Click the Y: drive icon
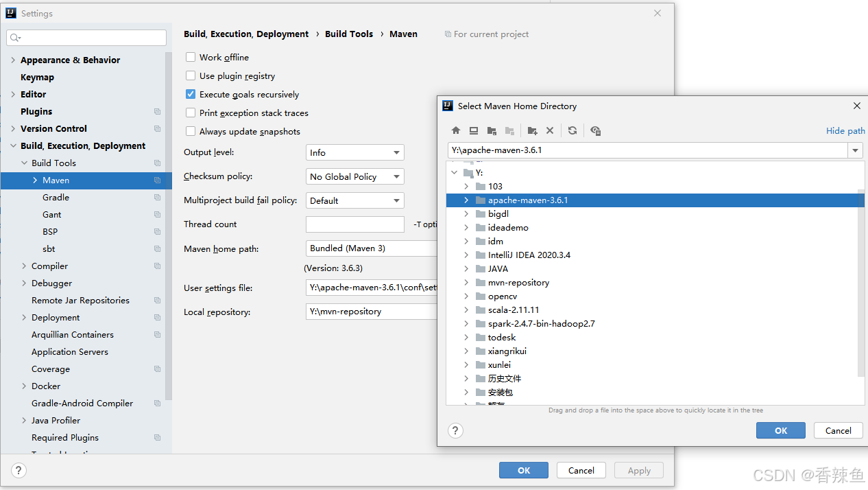This screenshot has width=868, height=490. click(468, 173)
